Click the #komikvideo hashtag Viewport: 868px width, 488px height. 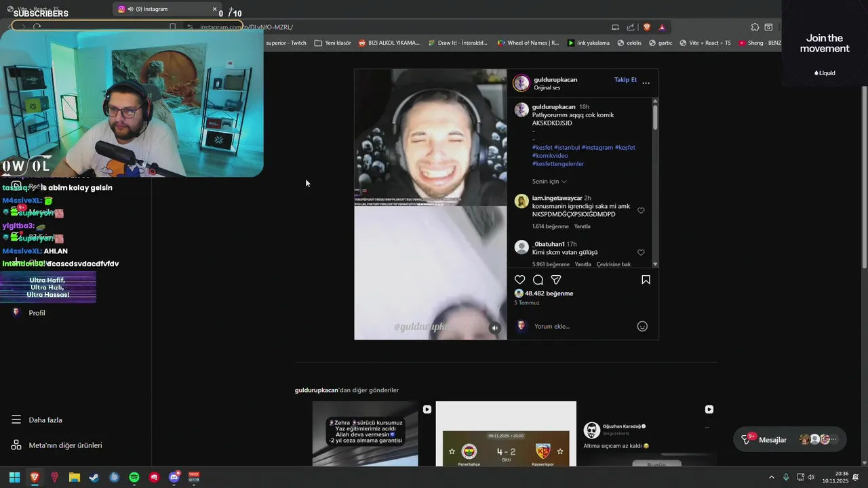[550, 156]
